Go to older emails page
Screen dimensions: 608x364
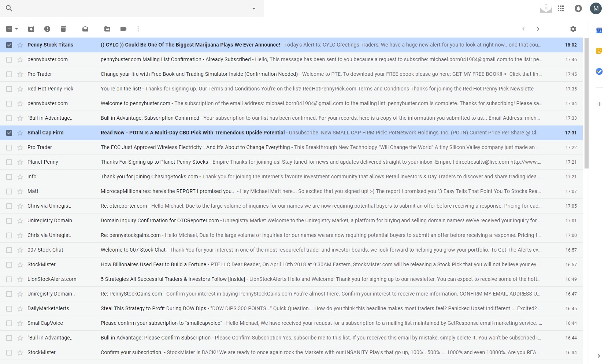[538, 29]
